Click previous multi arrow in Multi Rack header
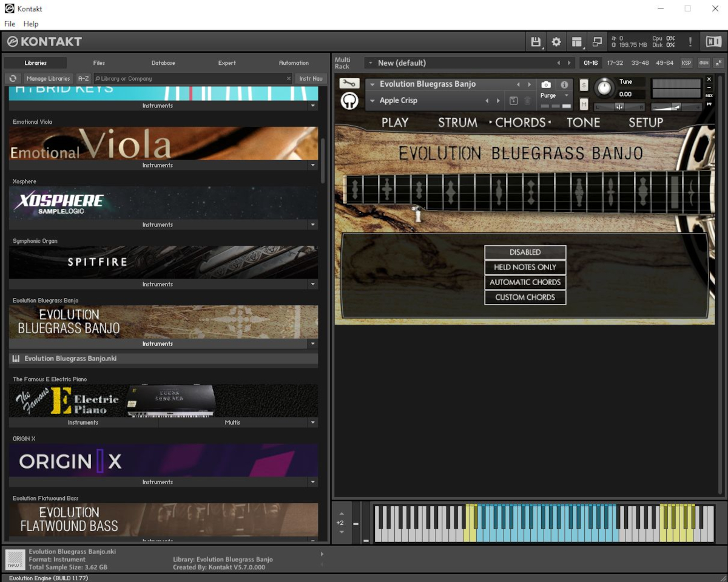Screen dimensions: 728x582 tap(558, 63)
